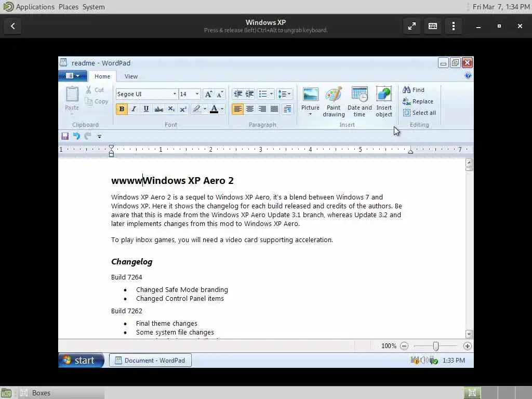Open the Places menu

click(68, 7)
